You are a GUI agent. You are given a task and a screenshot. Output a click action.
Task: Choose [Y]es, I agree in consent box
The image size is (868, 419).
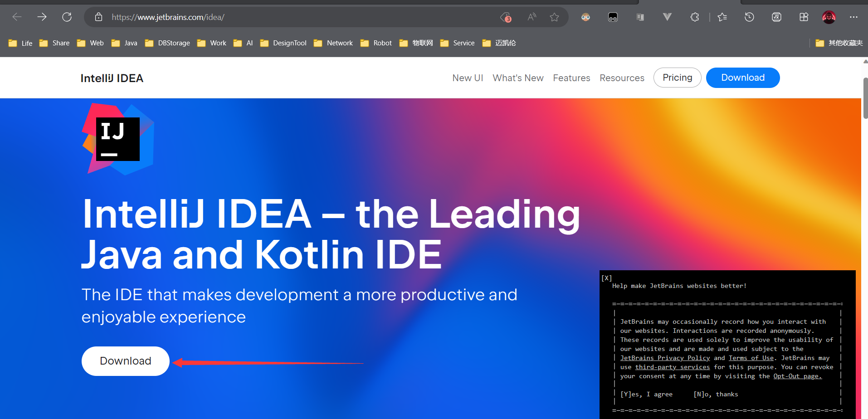point(646,394)
